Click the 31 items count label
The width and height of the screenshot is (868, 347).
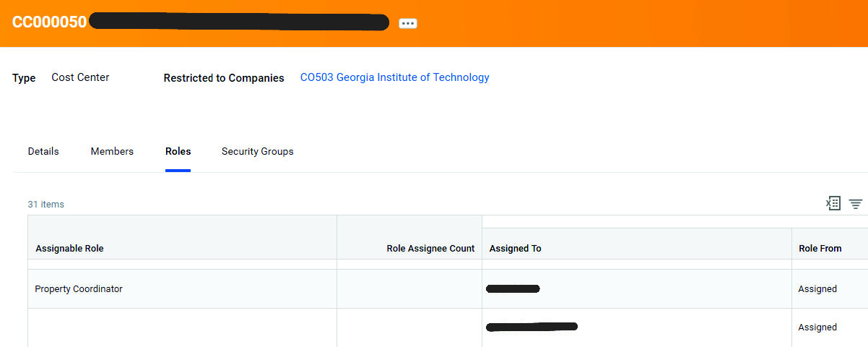[45, 205]
